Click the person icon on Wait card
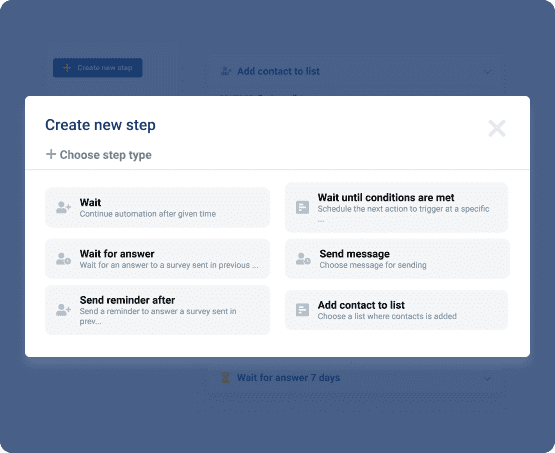The image size is (555, 453). pyautogui.click(x=63, y=207)
